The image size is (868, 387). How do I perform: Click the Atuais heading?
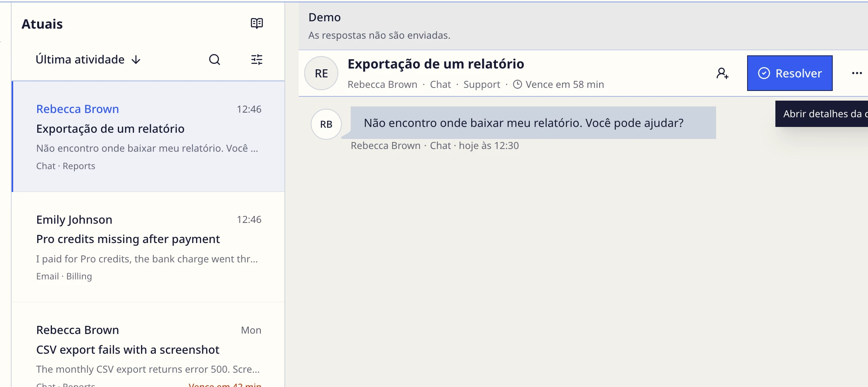pyautogui.click(x=42, y=24)
